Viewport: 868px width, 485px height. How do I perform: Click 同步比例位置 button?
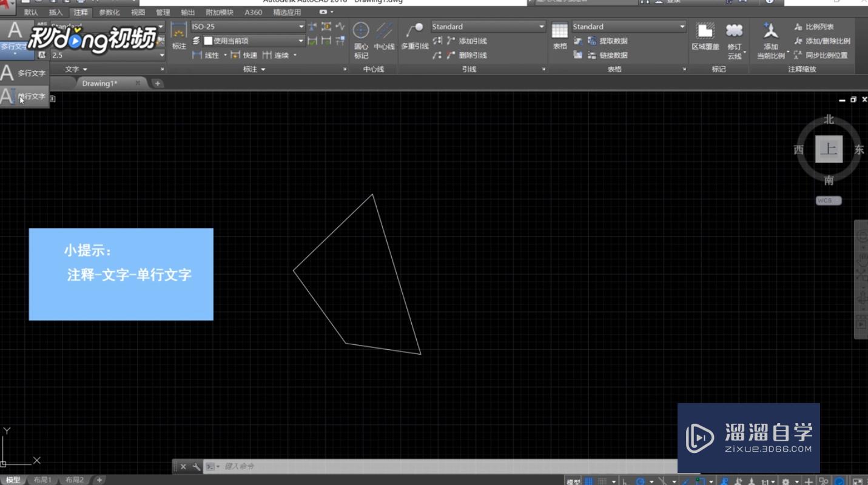pyautogui.click(x=821, y=55)
